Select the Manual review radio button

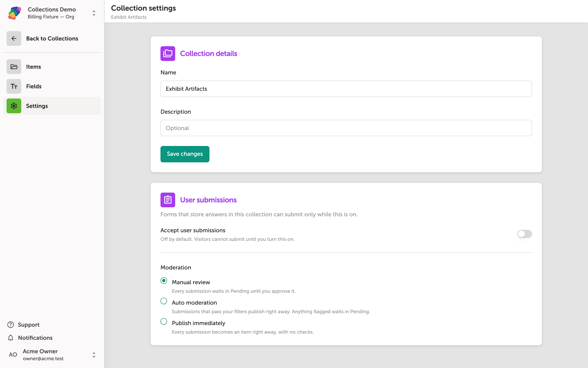click(164, 281)
